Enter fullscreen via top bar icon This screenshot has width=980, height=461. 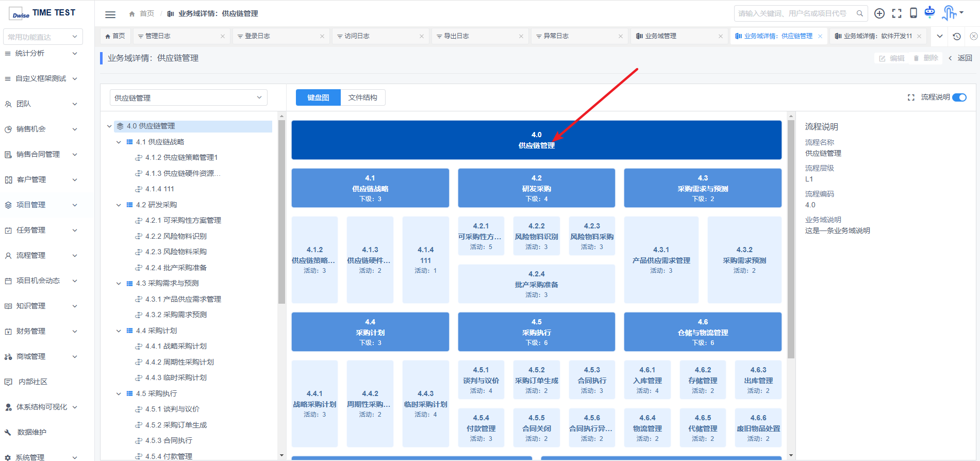point(897,13)
